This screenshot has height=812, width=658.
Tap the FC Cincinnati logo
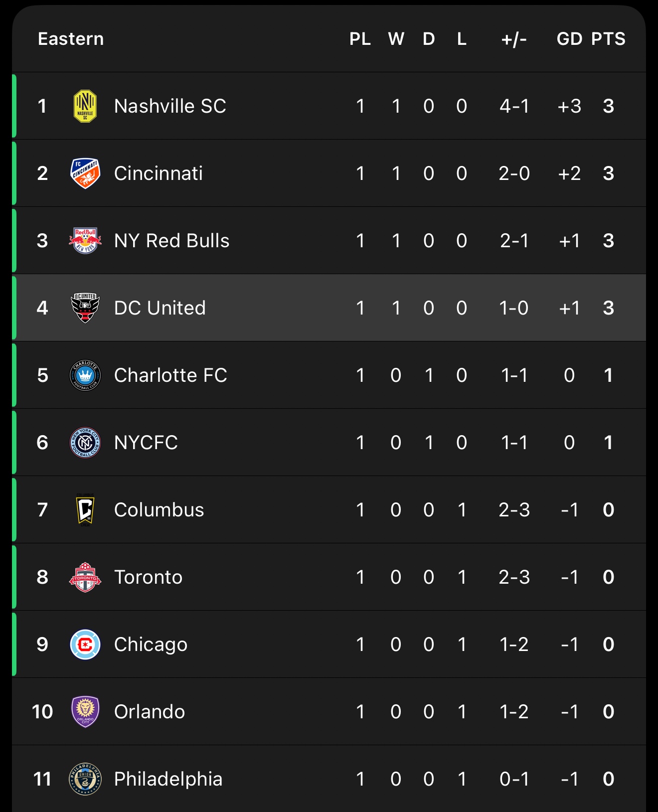pyautogui.click(x=85, y=173)
